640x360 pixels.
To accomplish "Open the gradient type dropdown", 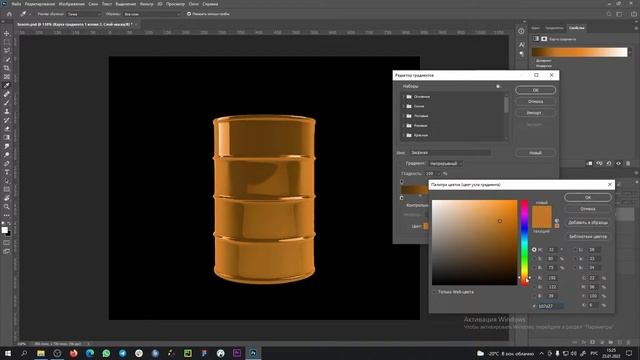I will coord(445,163).
